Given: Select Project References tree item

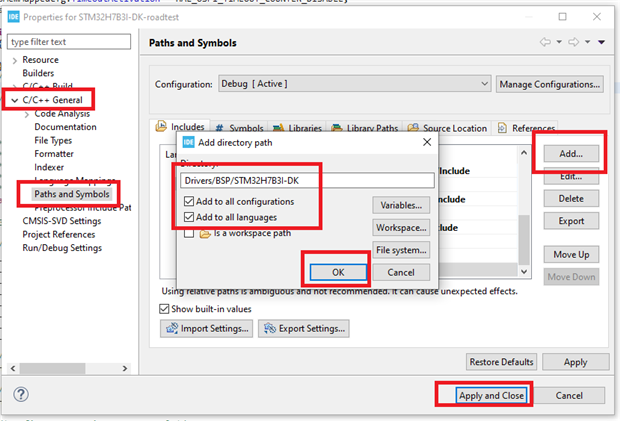Looking at the screenshot, I should click(59, 234).
